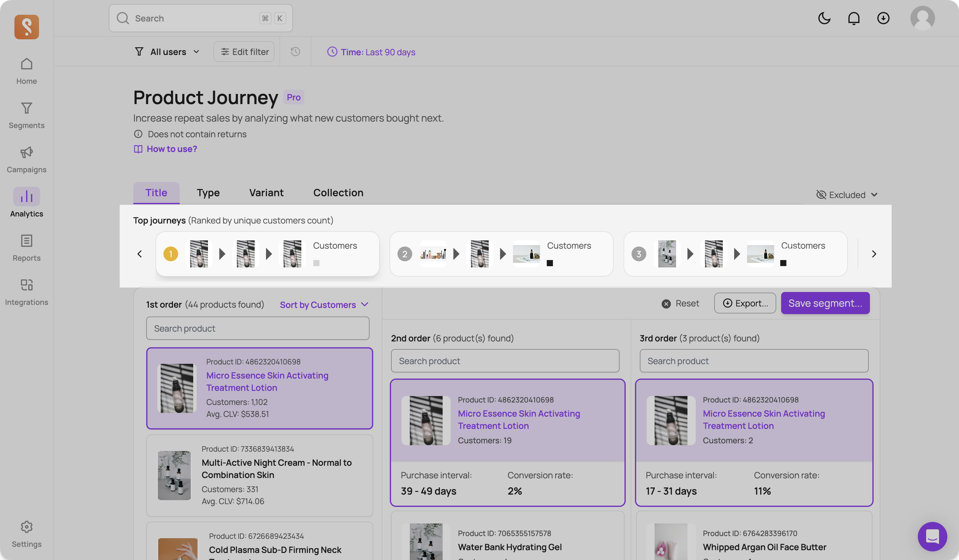The image size is (959, 560).
Task: Focus the top Search box
Action: click(x=201, y=18)
